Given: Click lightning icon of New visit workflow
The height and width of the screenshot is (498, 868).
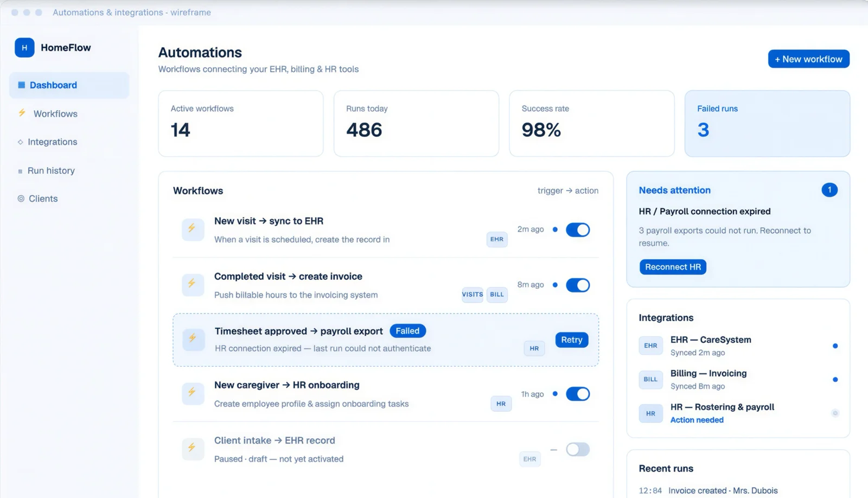Looking at the screenshot, I should click(193, 229).
